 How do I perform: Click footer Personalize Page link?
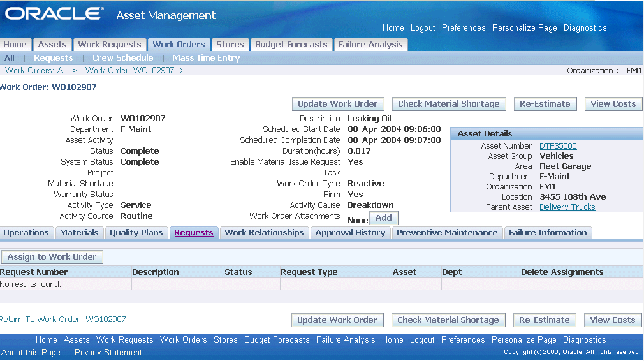tap(523, 340)
